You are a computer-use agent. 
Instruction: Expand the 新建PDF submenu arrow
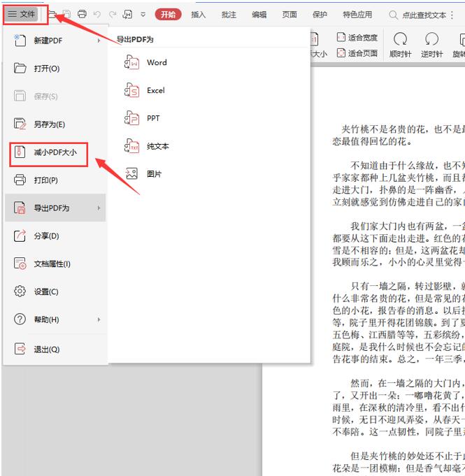99,41
